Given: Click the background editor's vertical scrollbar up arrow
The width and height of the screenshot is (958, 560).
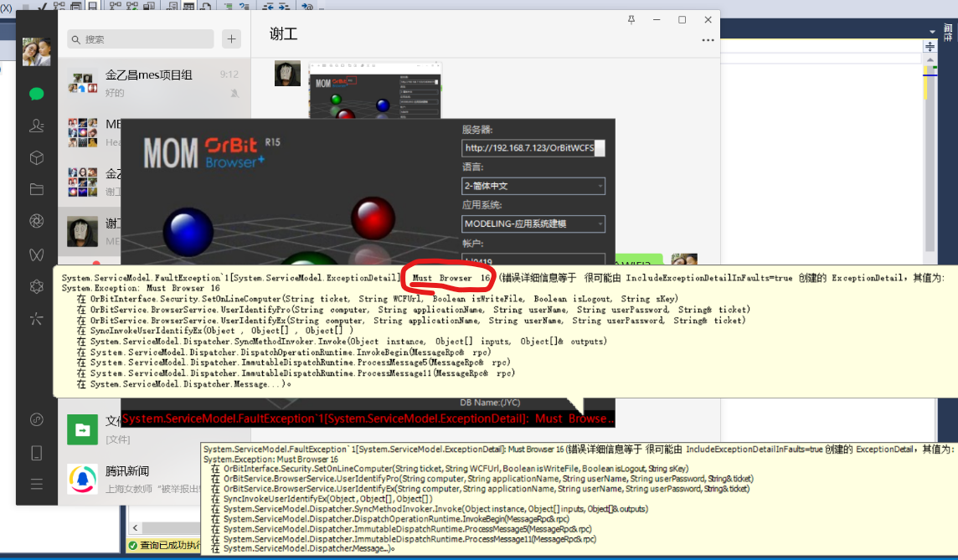Looking at the screenshot, I should coord(930,59).
